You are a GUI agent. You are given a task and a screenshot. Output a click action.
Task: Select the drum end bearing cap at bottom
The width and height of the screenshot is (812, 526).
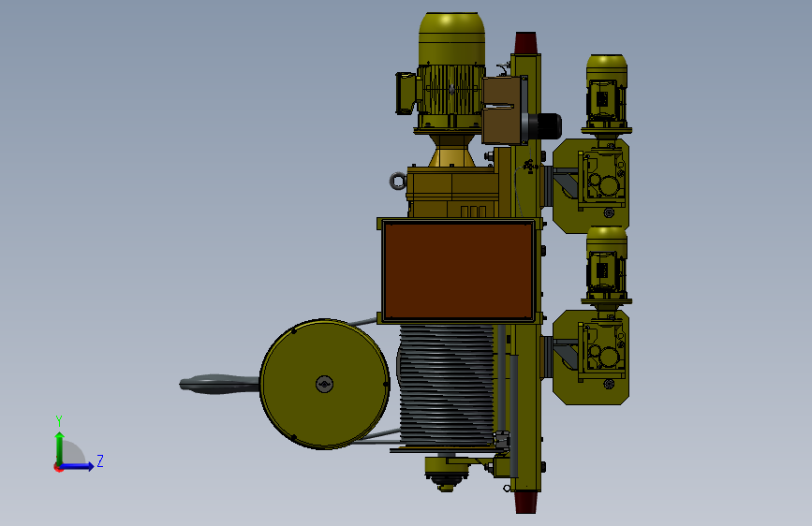point(447,475)
